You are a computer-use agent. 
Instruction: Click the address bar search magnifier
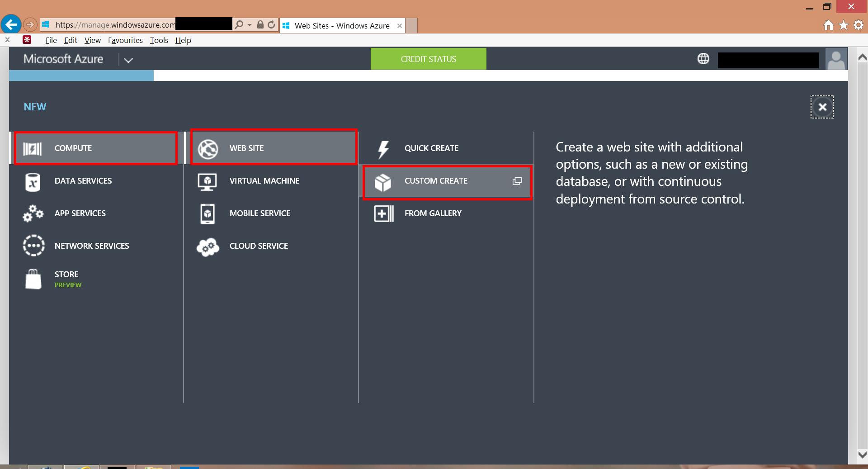239,25
